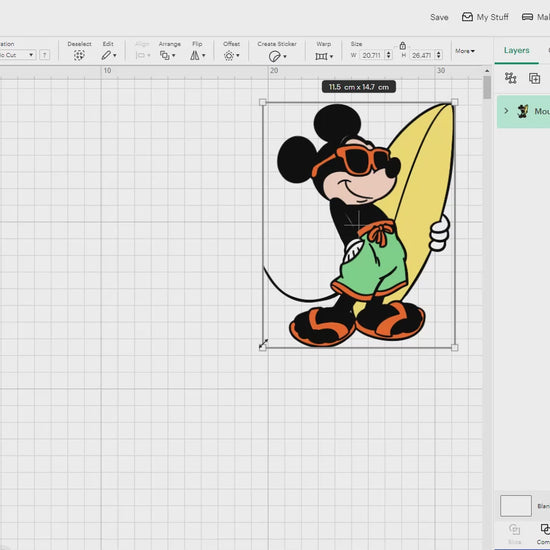Image resolution: width=550 pixels, height=550 pixels.
Task: Click the Mickey surfer image on canvas
Action: point(358,225)
